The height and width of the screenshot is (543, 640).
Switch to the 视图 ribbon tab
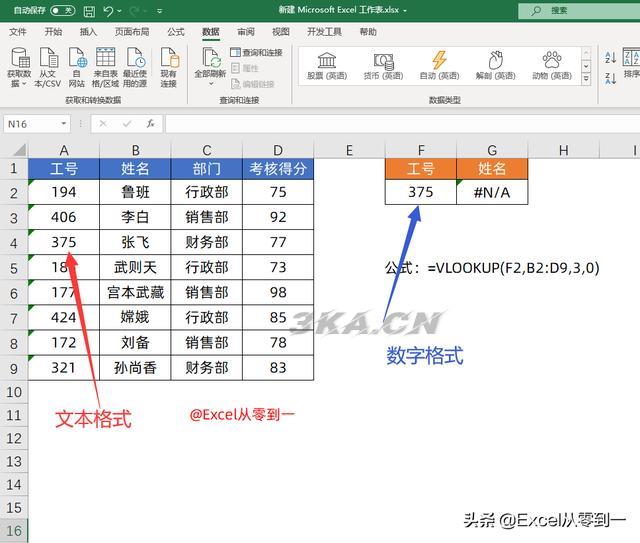tap(281, 32)
